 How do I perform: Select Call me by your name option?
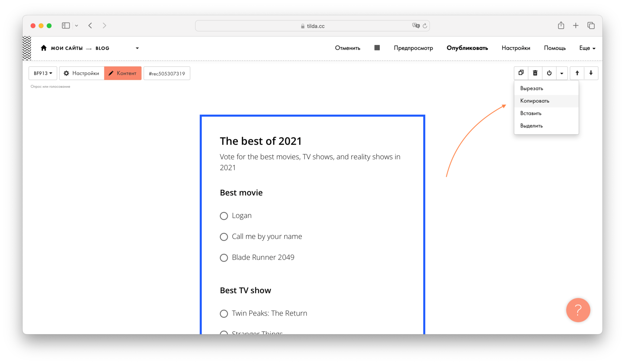(x=224, y=237)
